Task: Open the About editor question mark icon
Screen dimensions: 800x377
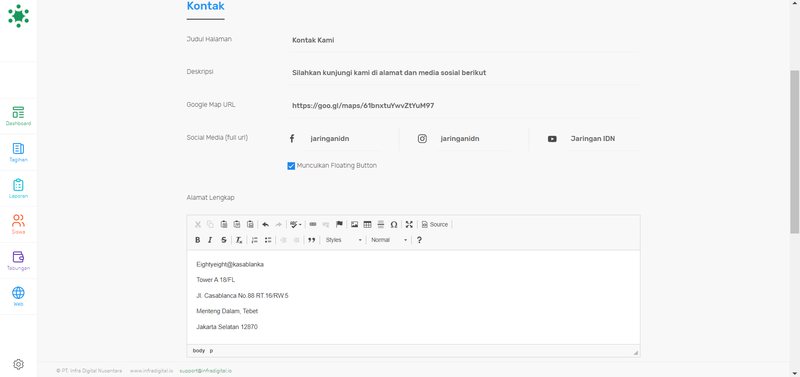Action: 419,240
